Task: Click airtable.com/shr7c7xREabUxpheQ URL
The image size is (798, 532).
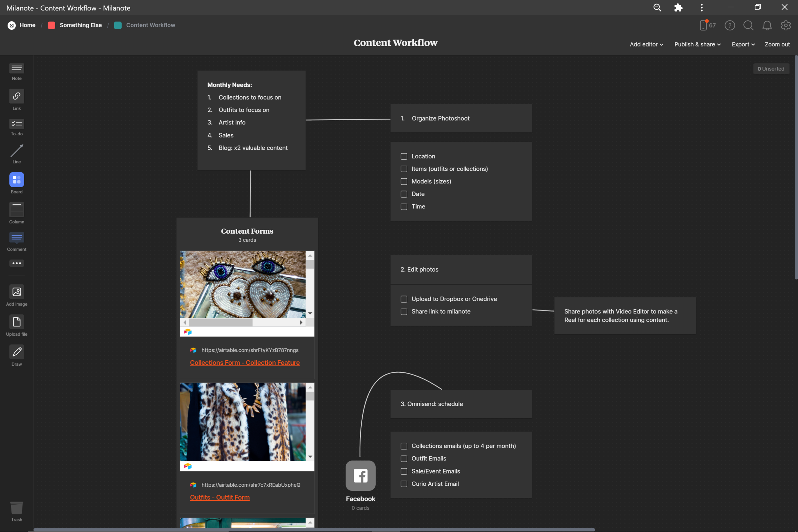Action: 251,485
